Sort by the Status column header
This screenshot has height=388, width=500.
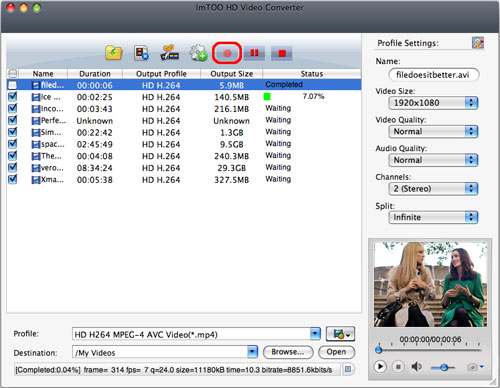pos(312,74)
